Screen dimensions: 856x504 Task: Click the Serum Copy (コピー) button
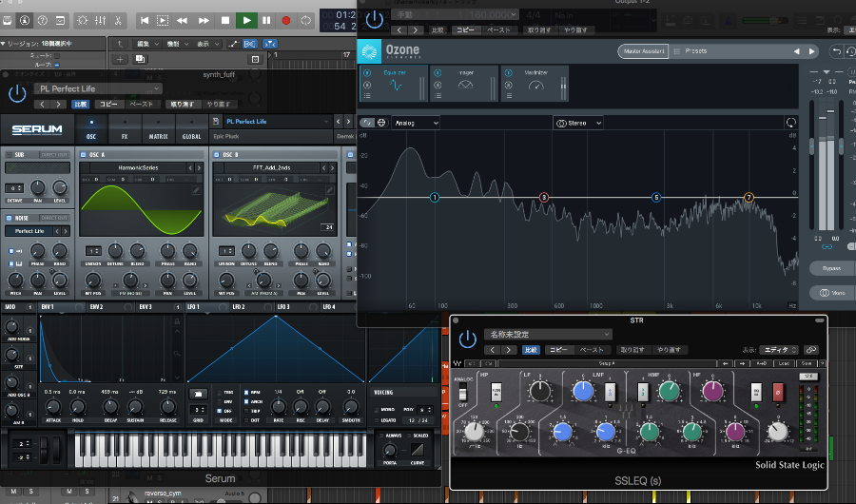[x=108, y=104]
